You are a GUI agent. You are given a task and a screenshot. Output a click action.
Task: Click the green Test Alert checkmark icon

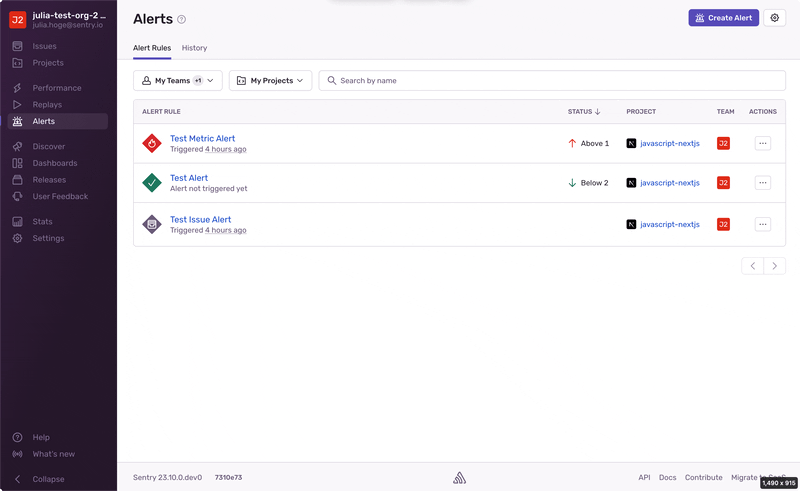tap(152, 183)
